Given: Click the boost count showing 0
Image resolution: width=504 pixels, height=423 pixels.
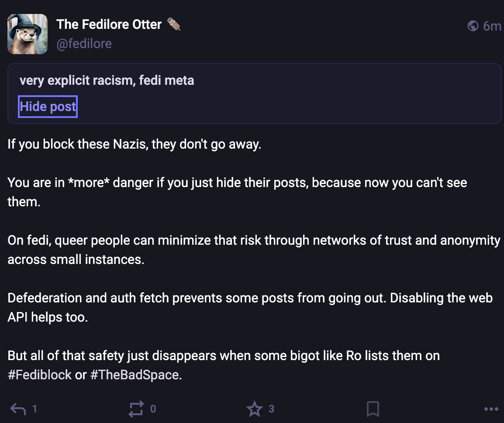Looking at the screenshot, I should point(153,409).
